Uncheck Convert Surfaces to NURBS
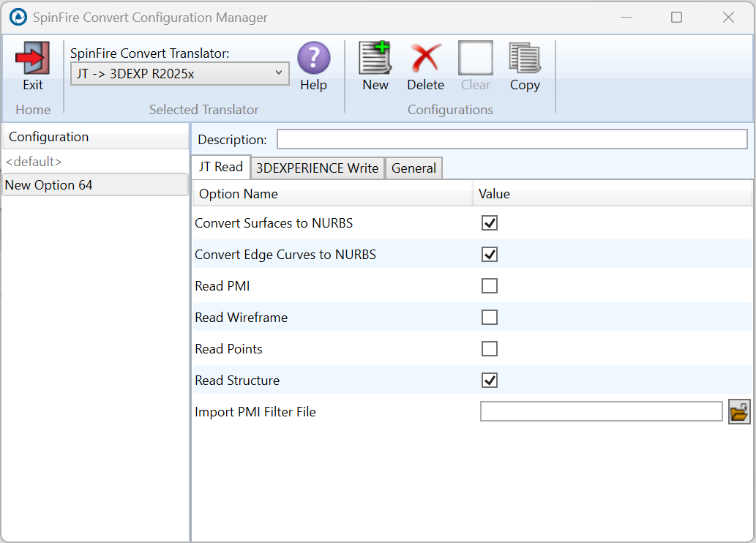The height and width of the screenshot is (543, 756). pyautogui.click(x=490, y=222)
